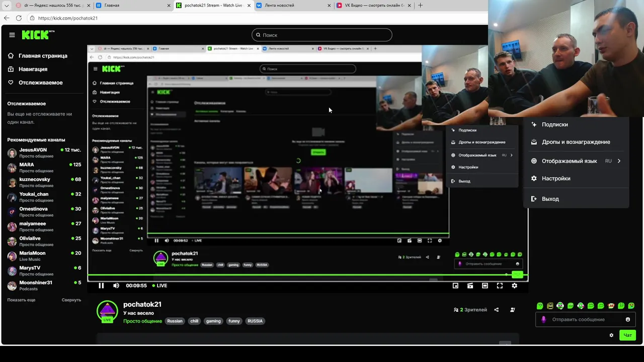Expand Отображаемый язык language submenu

click(576, 161)
